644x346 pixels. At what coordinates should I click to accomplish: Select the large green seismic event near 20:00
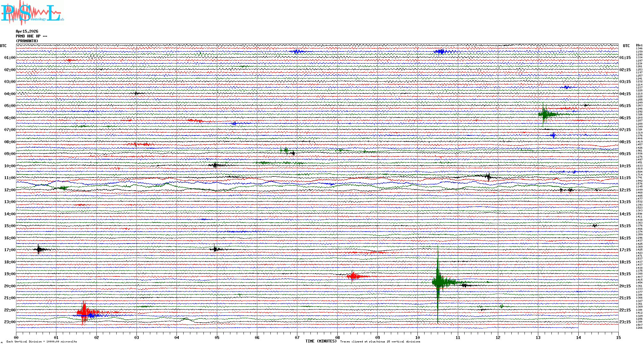438,282
